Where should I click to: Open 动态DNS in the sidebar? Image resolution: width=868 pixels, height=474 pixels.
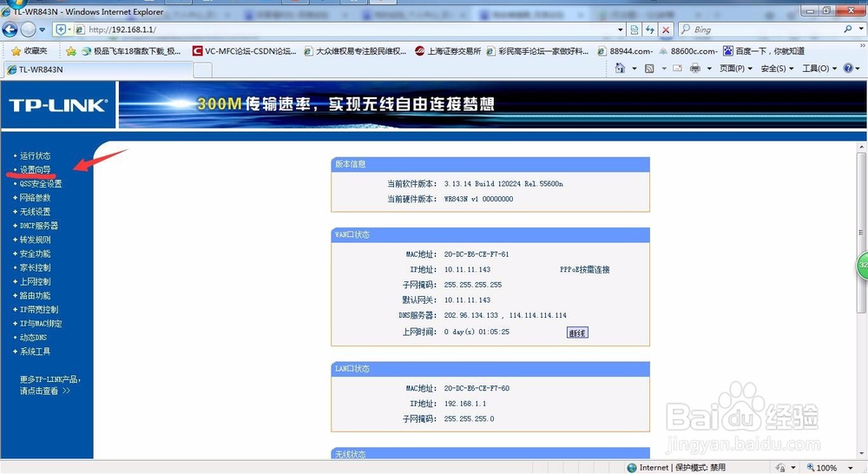[x=33, y=338]
